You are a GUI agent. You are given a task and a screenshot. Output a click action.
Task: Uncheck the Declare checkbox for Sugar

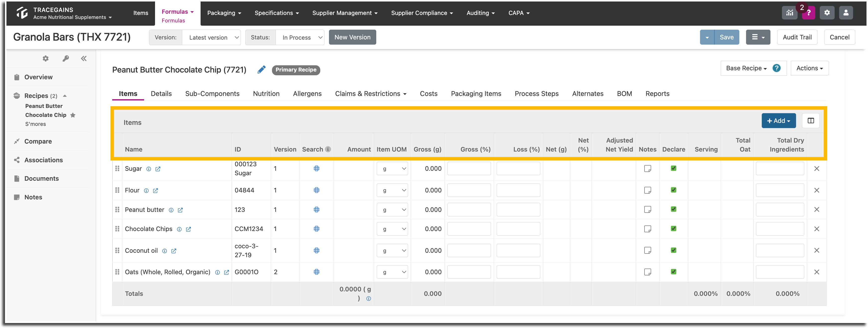673,168
